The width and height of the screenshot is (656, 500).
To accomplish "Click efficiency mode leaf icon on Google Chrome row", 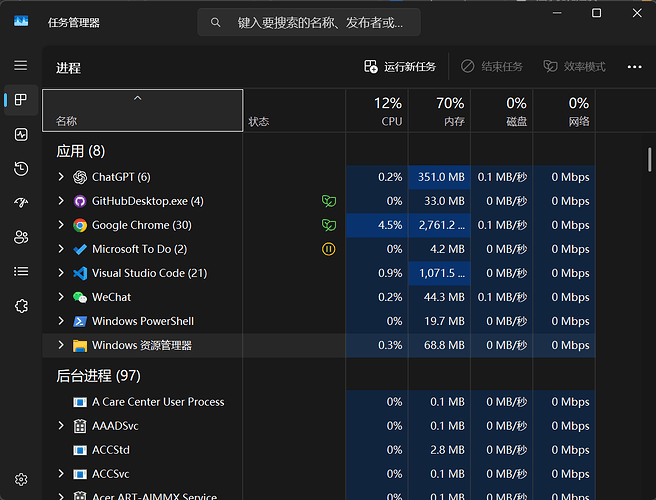I will pyautogui.click(x=329, y=225).
